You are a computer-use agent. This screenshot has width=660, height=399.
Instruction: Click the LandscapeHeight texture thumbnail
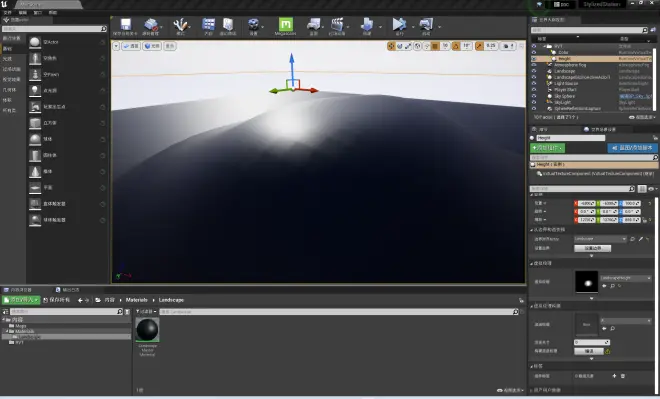(586, 282)
